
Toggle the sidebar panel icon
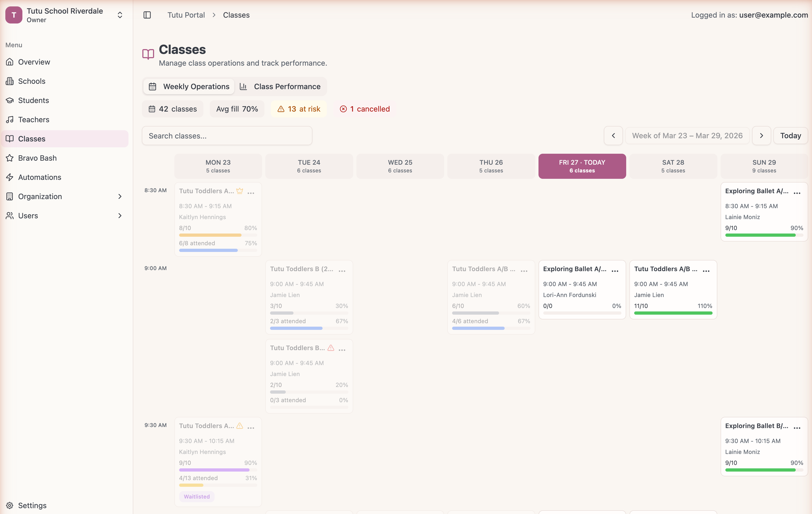(147, 15)
